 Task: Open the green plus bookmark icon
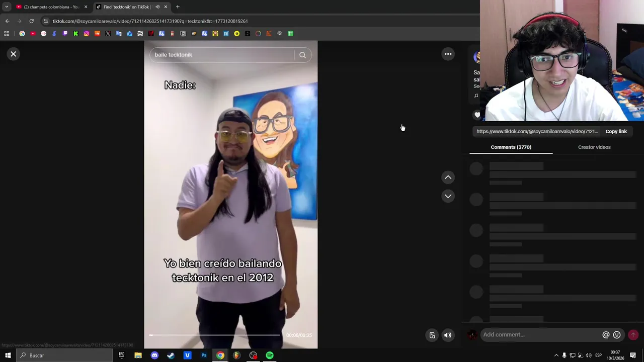coord(290,34)
